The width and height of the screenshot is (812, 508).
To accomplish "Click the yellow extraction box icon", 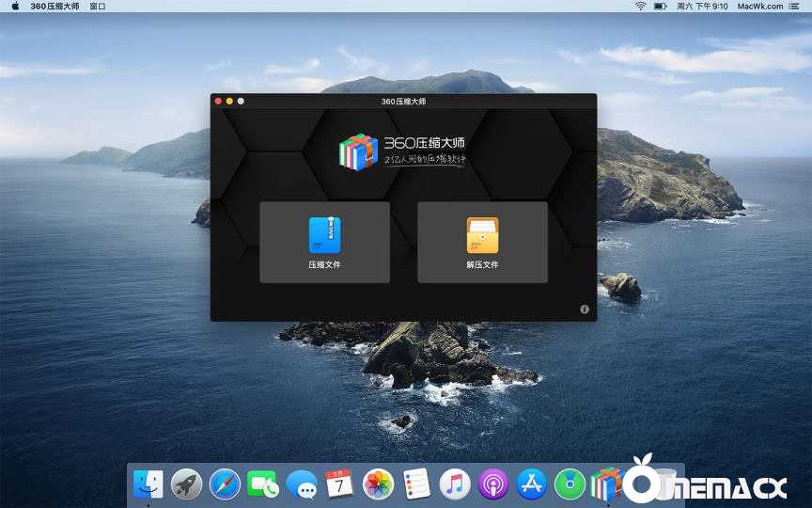I will point(482,235).
